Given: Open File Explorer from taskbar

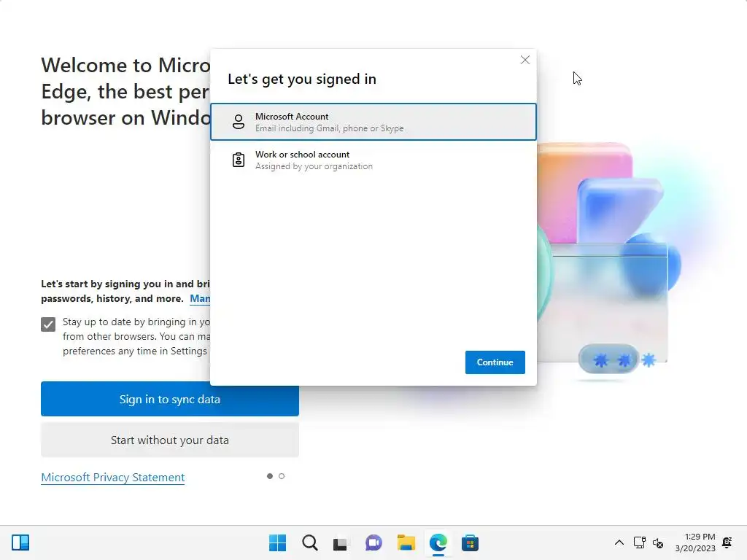Looking at the screenshot, I should click(406, 542).
